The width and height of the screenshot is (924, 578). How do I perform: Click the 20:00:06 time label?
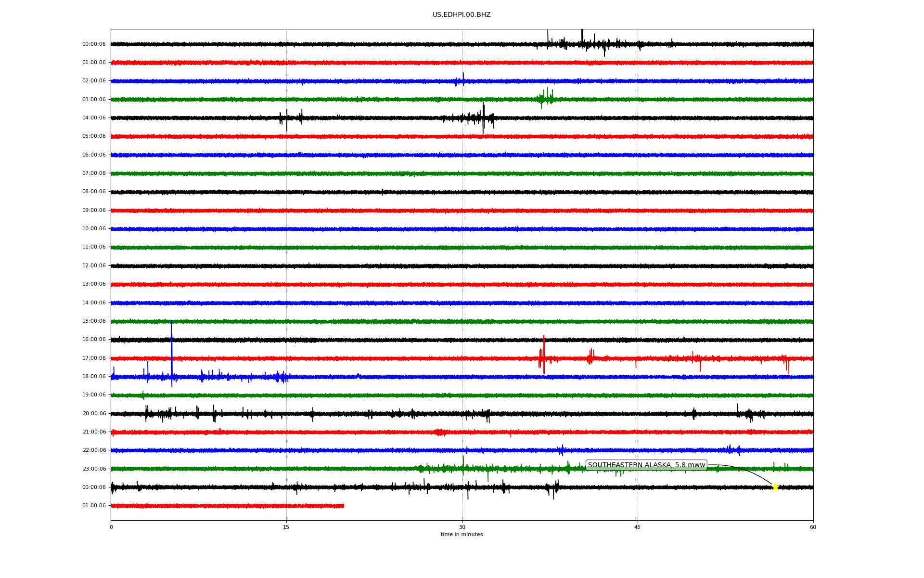click(94, 414)
